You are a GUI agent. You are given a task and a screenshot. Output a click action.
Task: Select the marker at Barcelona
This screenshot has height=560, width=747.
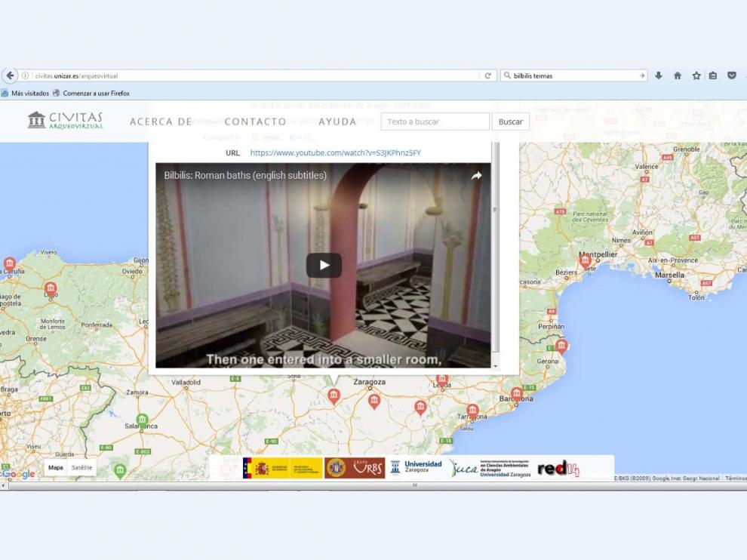[517, 395]
